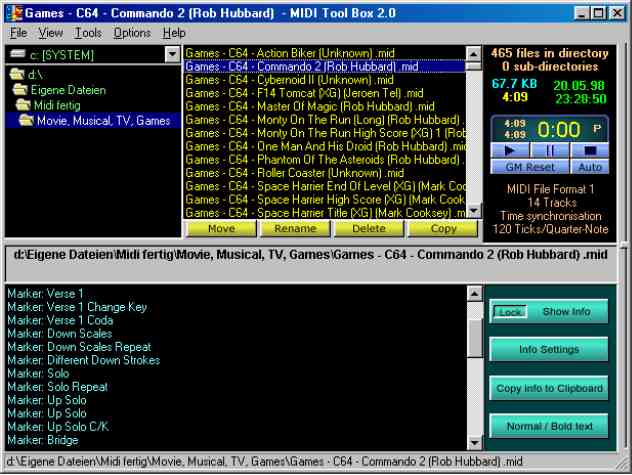This screenshot has height=475, width=632.
Task: Select the Action Biker (Unknown) file
Action: (x=325, y=53)
